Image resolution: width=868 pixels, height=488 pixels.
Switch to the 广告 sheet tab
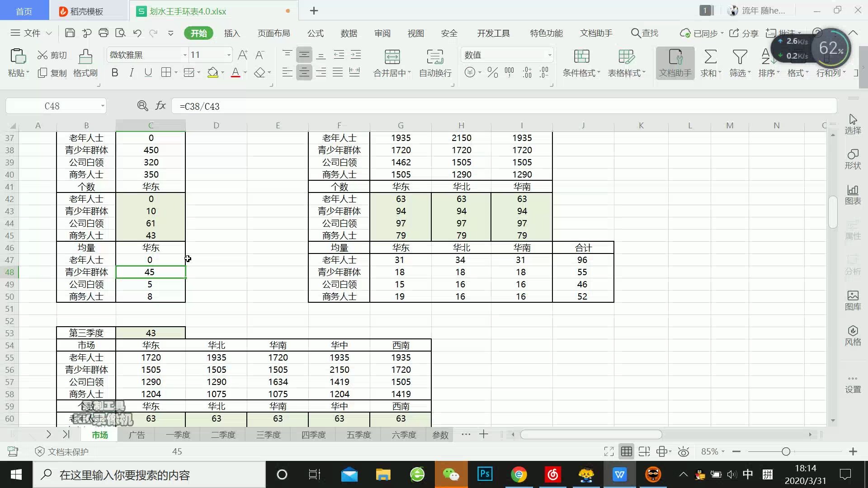(x=137, y=435)
